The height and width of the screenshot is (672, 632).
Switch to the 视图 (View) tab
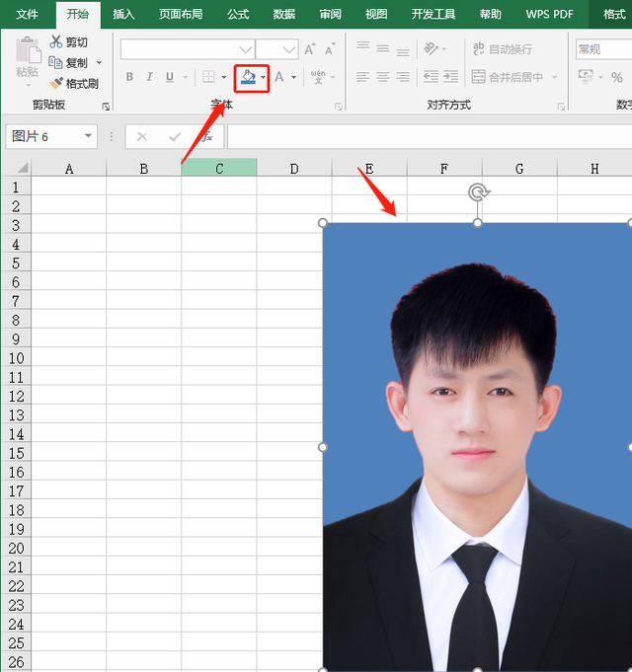[376, 14]
